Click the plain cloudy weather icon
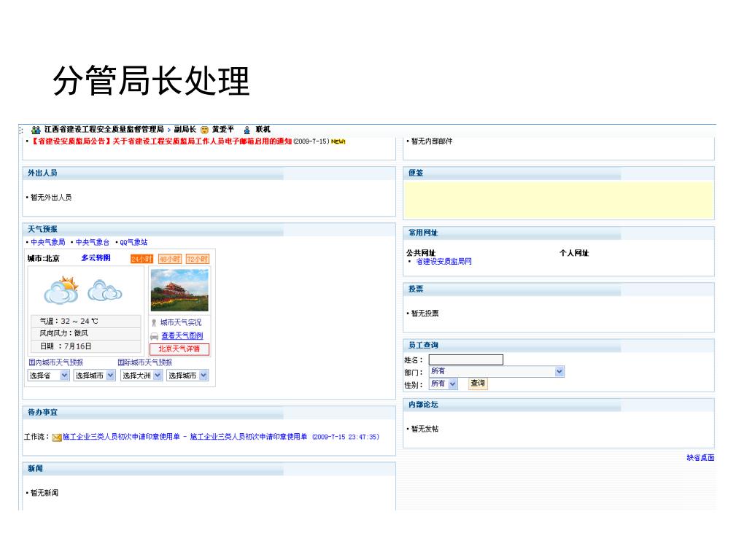This screenshot has width=747, height=560. (x=105, y=290)
